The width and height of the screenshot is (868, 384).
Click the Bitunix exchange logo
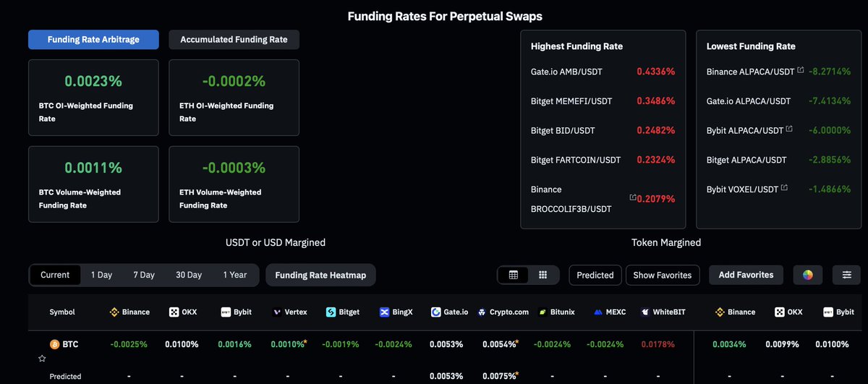(542, 312)
